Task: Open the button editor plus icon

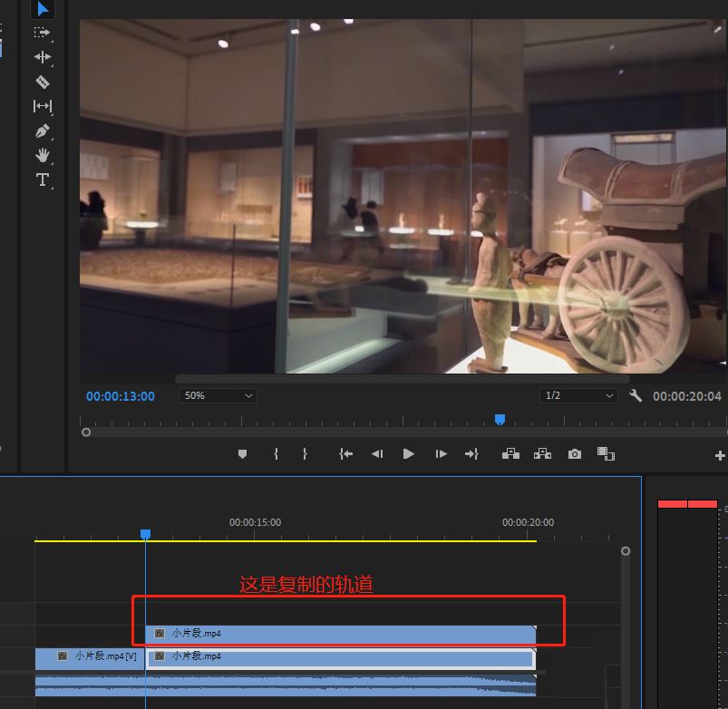Action: click(720, 455)
